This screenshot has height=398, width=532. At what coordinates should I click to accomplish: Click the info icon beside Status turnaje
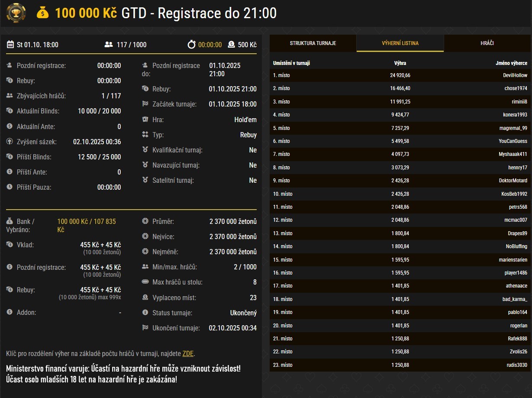(145, 313)
